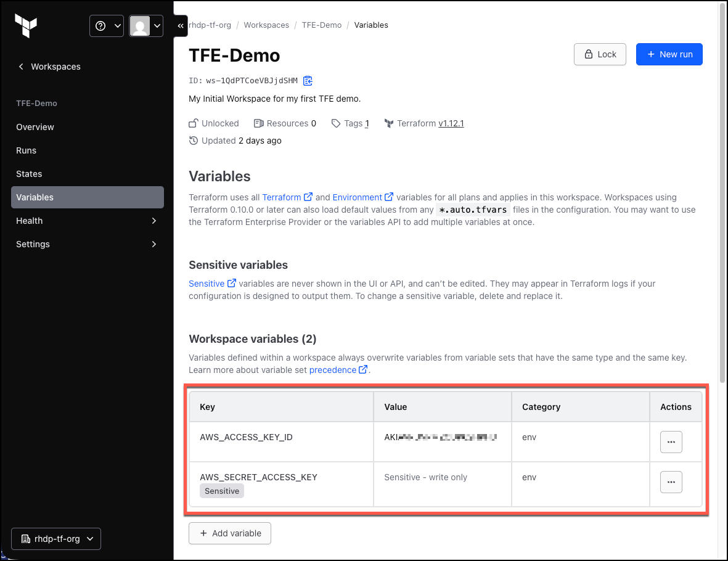This screenshot has width=728, height=561.
Task: Click the lock icon inside the Lock button
Action: coord(588,54)
